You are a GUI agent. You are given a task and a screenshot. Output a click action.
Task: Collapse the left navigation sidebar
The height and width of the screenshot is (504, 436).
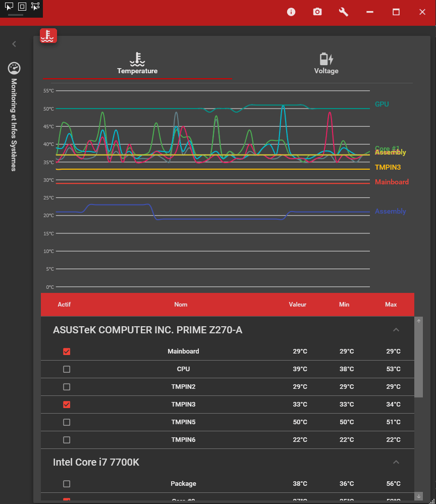(x=14, y=44)
